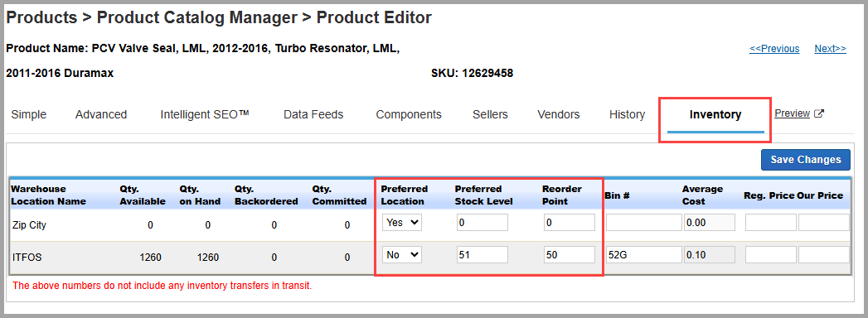Switch to the Vendors tab

point(559,114)
